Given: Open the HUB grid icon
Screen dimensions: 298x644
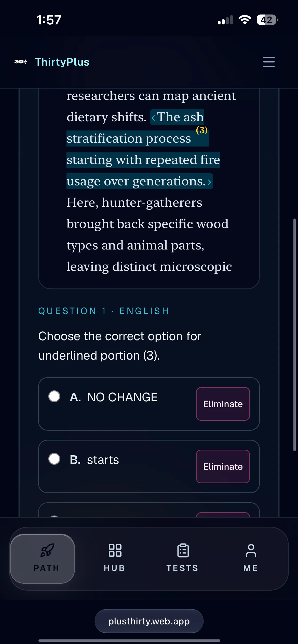Looking at the screenshot, I should point(115,550).
